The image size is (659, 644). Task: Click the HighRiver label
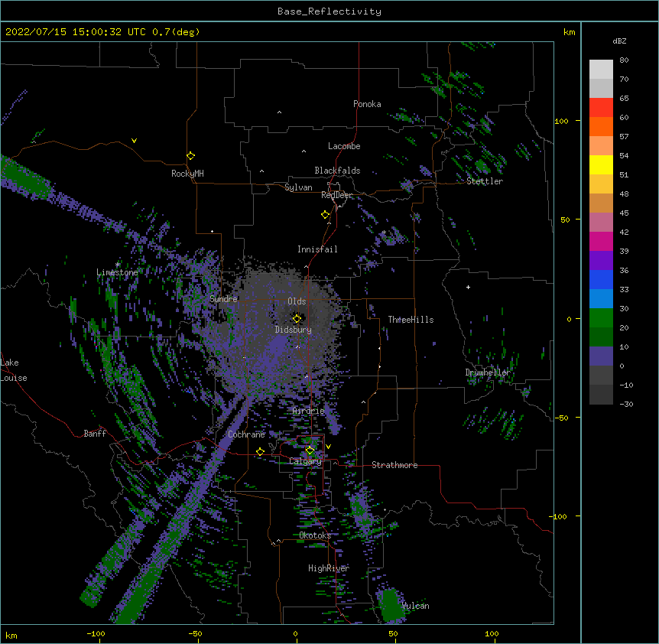329,568
